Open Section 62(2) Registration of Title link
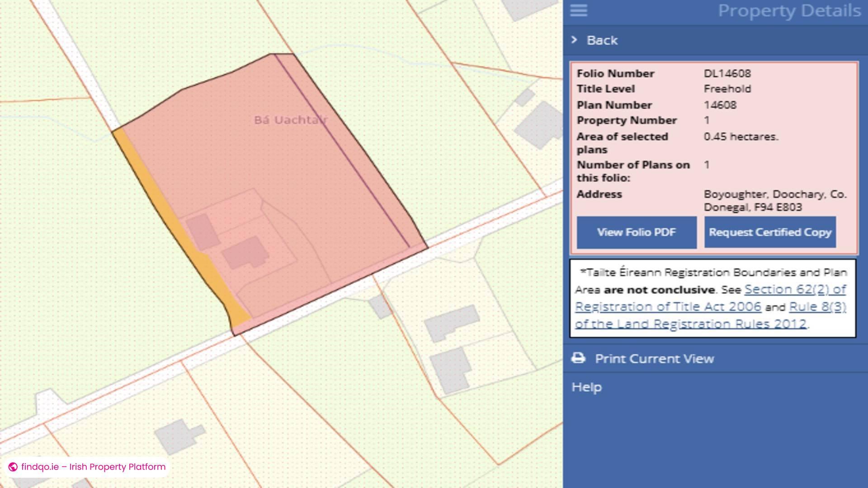 tap(795, 290)
